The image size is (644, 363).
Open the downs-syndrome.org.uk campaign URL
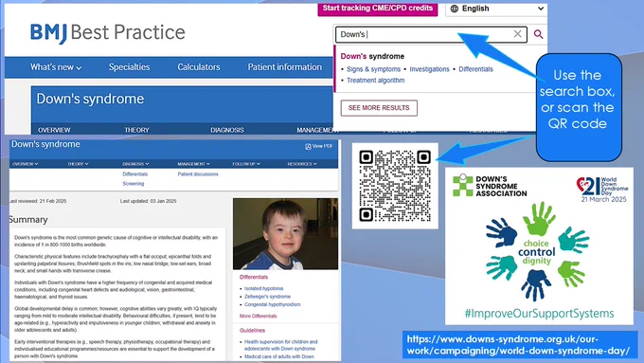pyautogui.click(x=518, y=345)
